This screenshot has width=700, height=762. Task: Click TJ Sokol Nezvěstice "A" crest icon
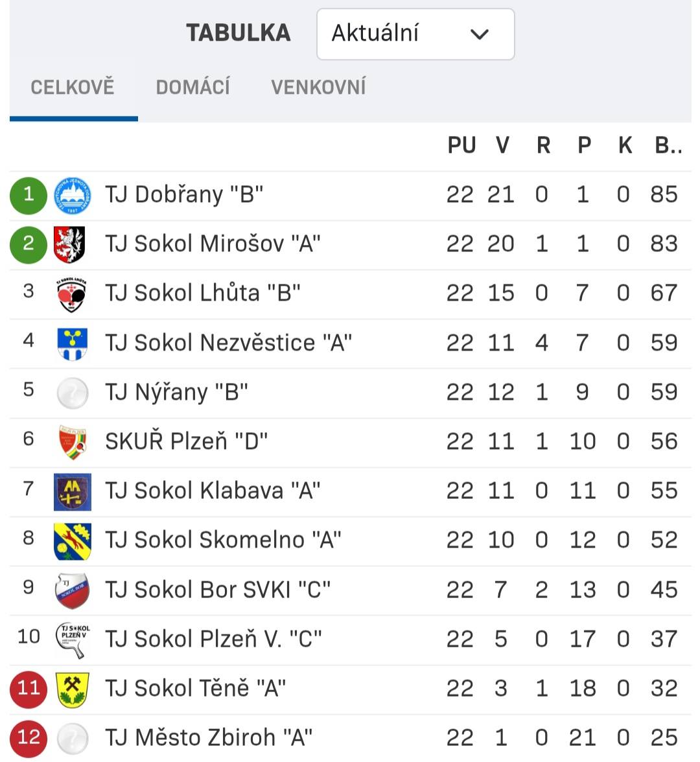[x=72, y=343]
